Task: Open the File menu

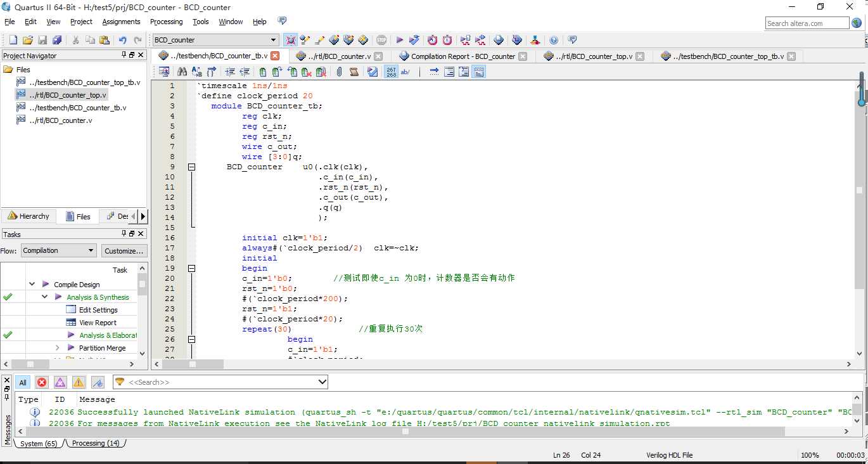Action: 10,22
